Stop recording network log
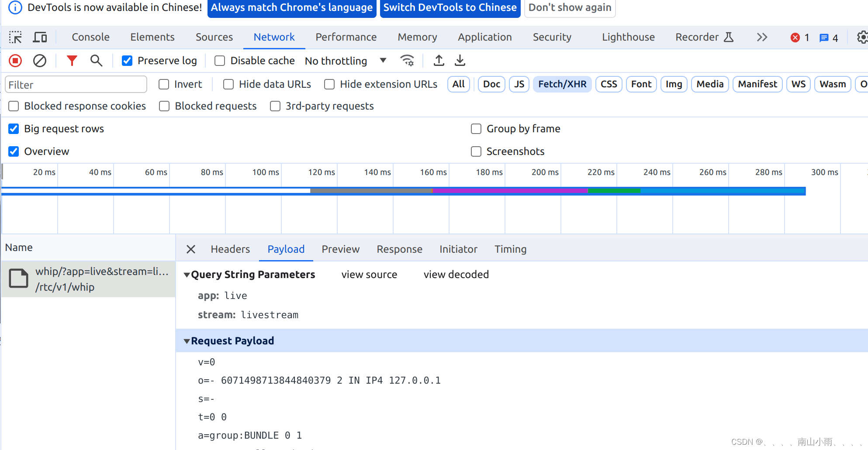 tap(15, 61)
